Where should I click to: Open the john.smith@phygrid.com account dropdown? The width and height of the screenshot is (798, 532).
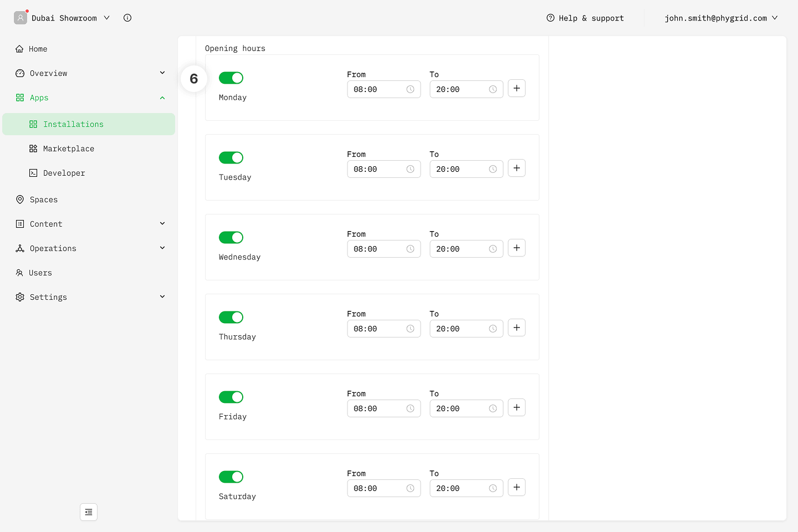(721, 18)
